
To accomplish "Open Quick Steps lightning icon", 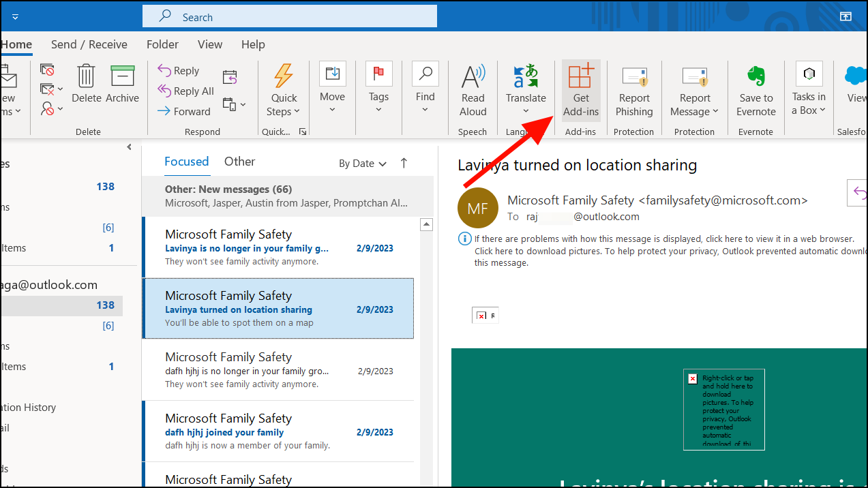I will tap(284, 76).
